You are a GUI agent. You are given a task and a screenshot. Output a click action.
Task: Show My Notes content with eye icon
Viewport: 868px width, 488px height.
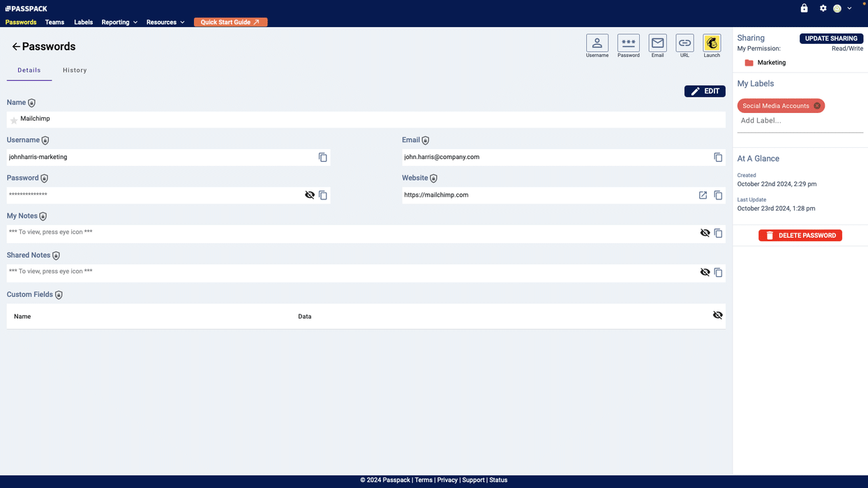coord(705,233)
